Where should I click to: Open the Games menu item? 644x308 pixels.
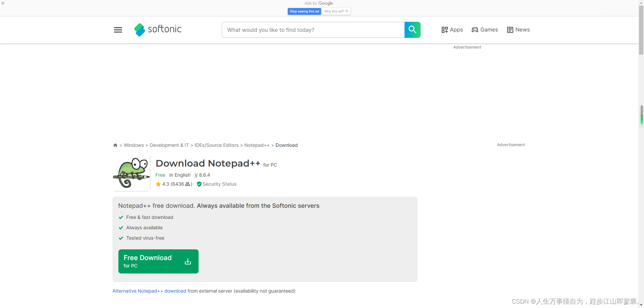tap(485, 30)
